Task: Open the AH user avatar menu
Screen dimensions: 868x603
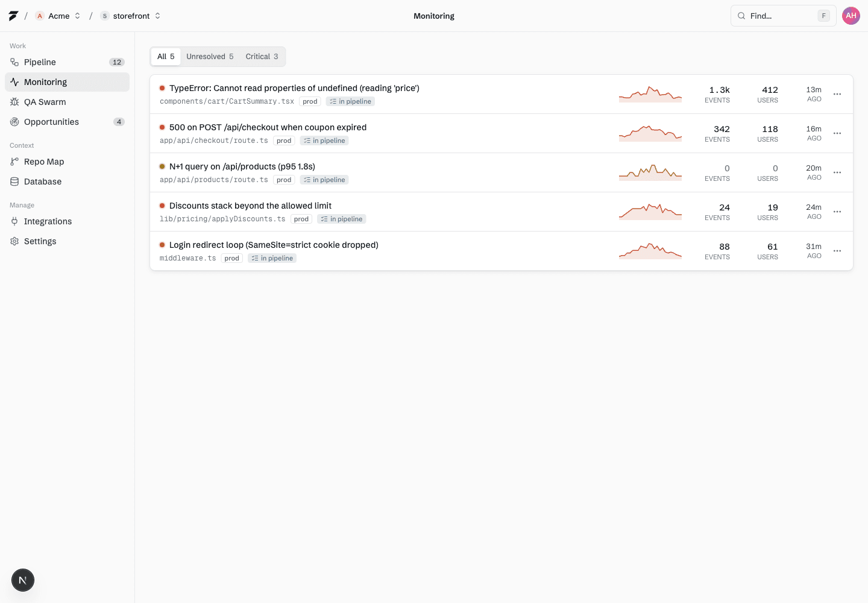Action: [851, 16]
